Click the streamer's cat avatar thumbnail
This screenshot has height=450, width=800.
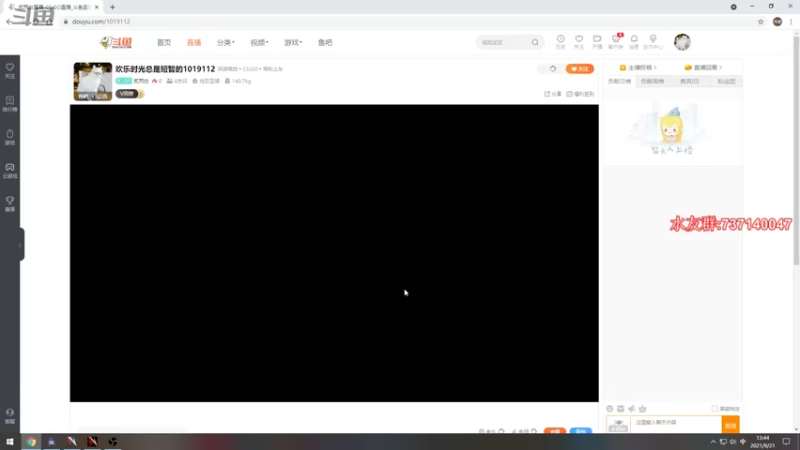tap(93, 81)
